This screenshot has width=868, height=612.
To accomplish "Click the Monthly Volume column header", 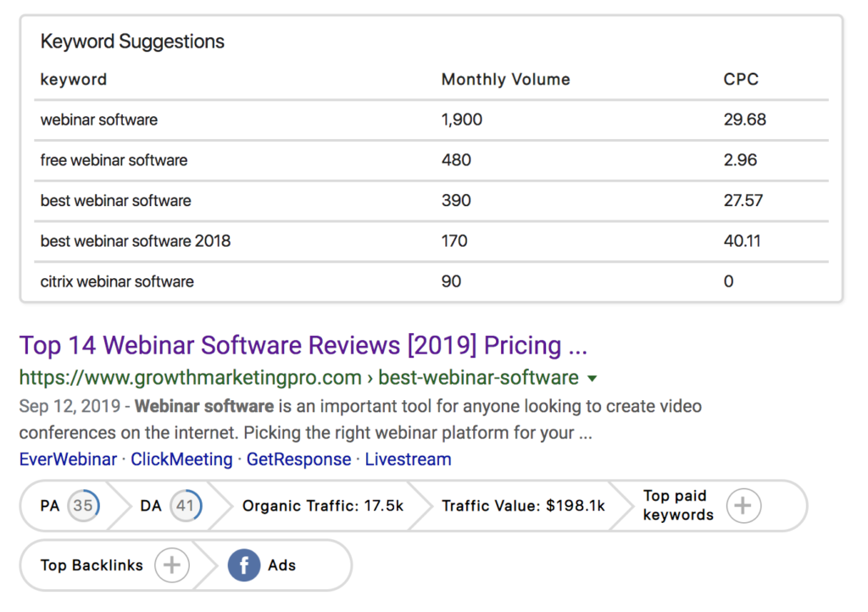I will point(505,80).
